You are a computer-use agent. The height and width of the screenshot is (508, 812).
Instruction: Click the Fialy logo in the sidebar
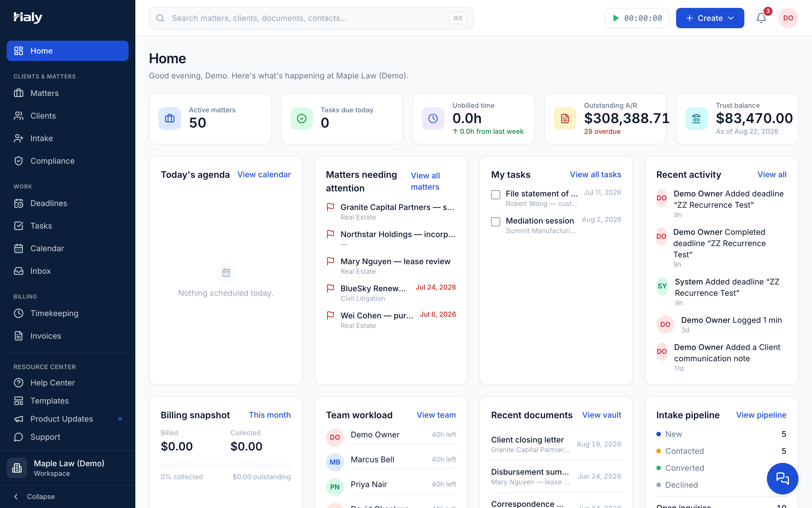[x=28, y=17]
